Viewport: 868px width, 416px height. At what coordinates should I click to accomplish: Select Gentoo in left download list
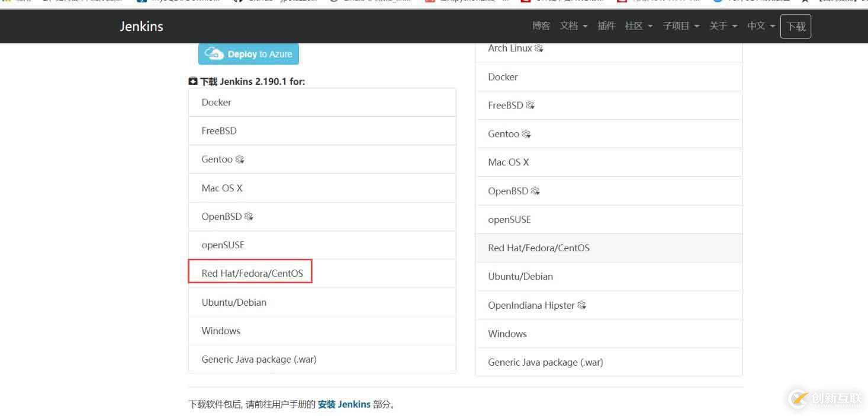pos(322,159)
